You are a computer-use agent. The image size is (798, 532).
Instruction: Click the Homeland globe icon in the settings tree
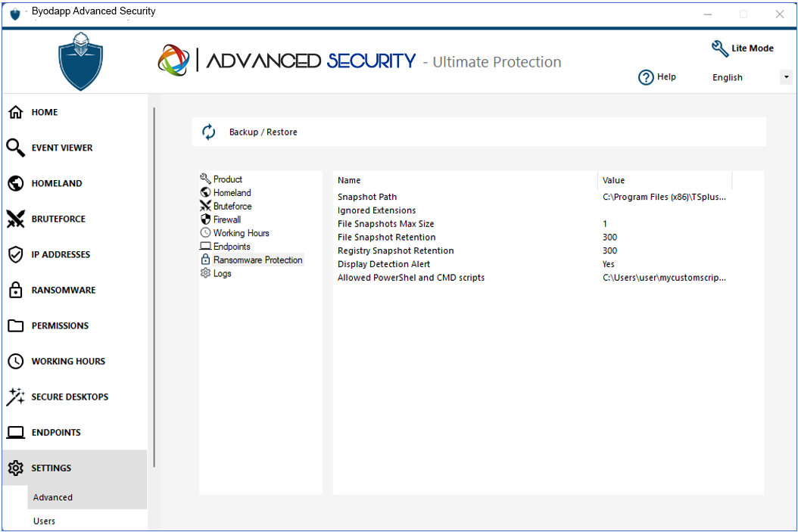[x=206, y=192]
